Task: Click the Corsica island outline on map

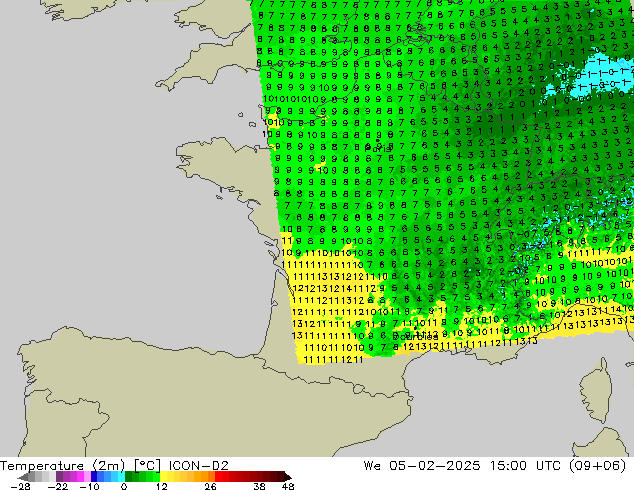Action: tap(597, 390)
